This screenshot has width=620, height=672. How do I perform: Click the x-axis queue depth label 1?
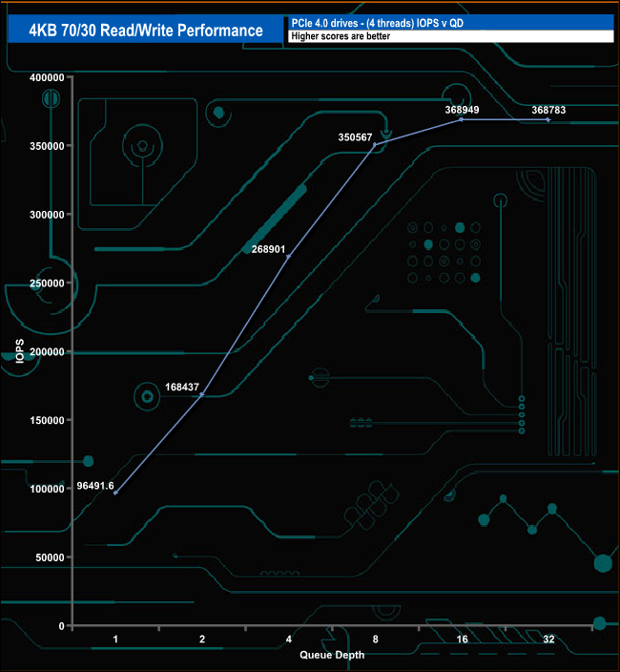115,640
